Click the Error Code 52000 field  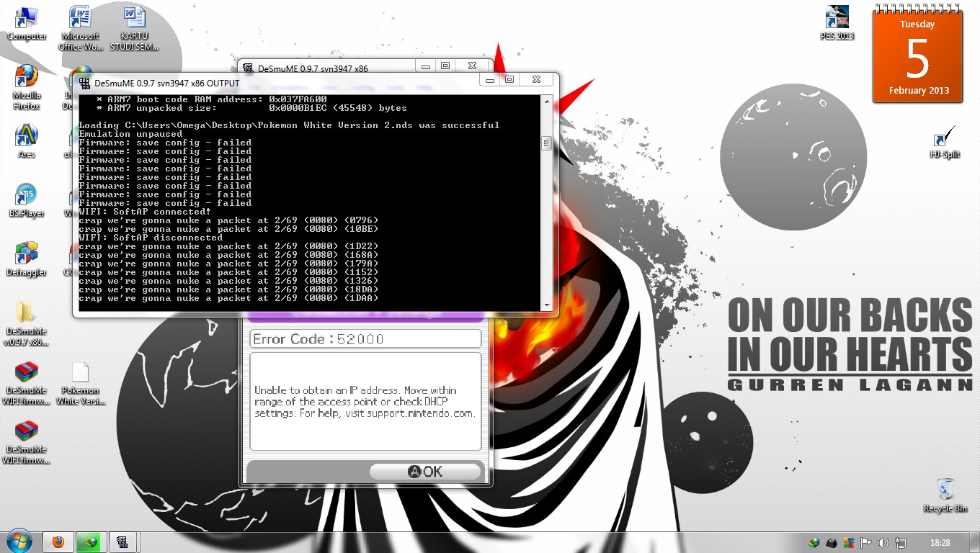tap(365, 339)
